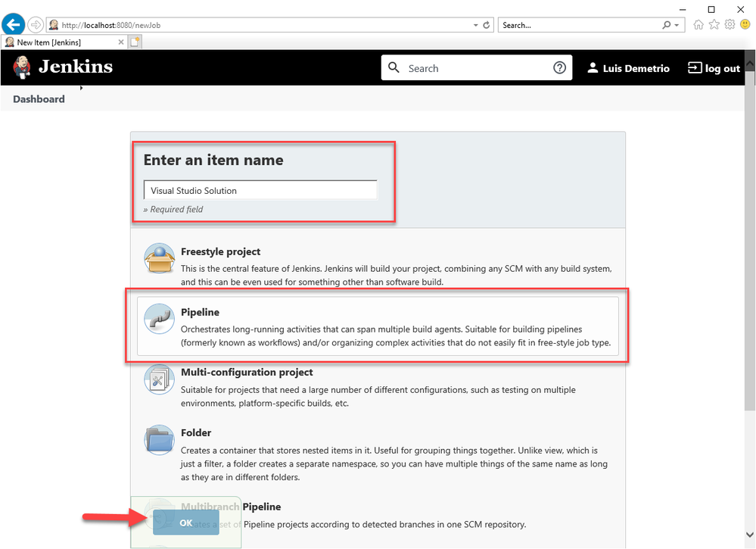
Task: Open the Favorites star icon
Action: tap(714, 24)
